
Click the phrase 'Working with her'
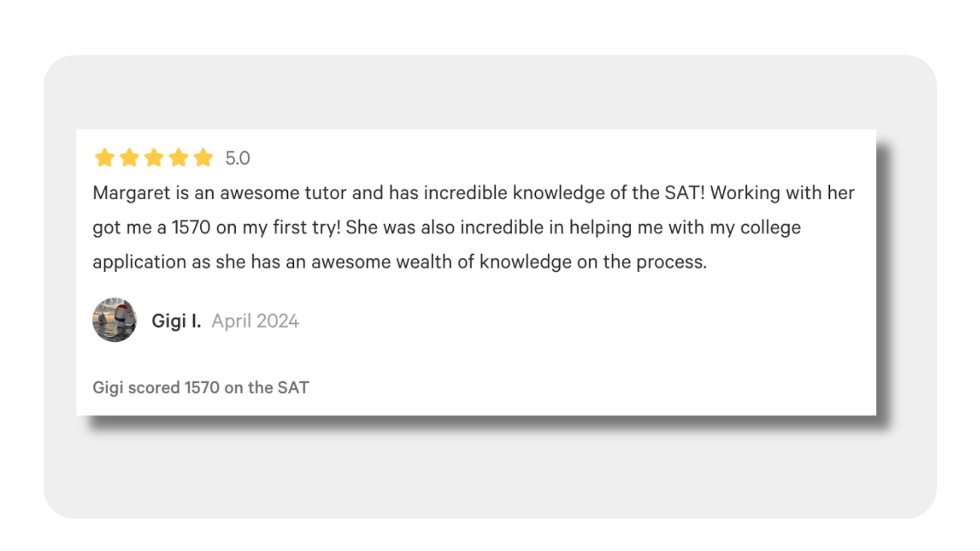pos(782,193)
